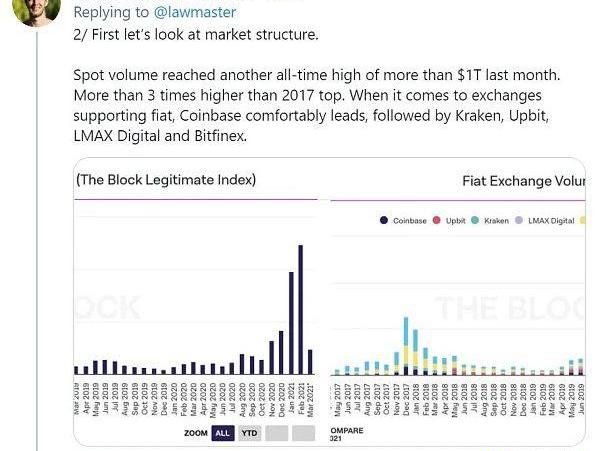Click the LMAX Digital legend label
This screenshot has height=451, width=600.
point(551,220)
